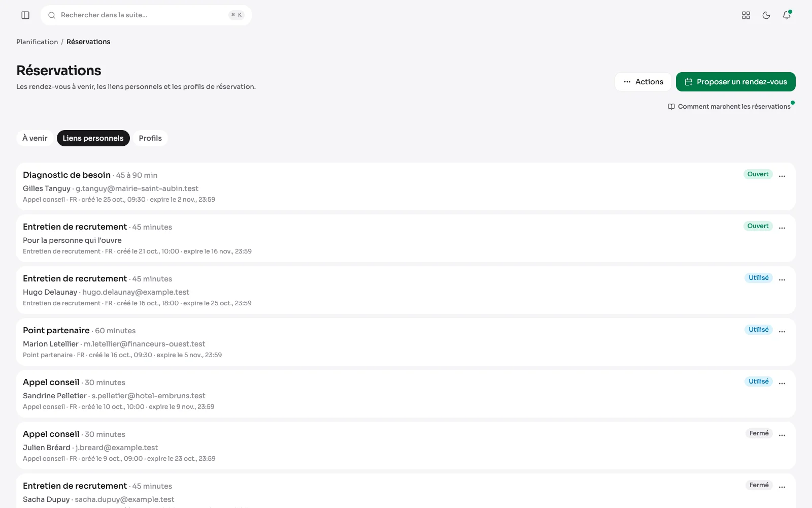This screenshot has width=812, height=508.
Task: Click Pour la personne qui l'ouvre text
Action: coord(72,240)
